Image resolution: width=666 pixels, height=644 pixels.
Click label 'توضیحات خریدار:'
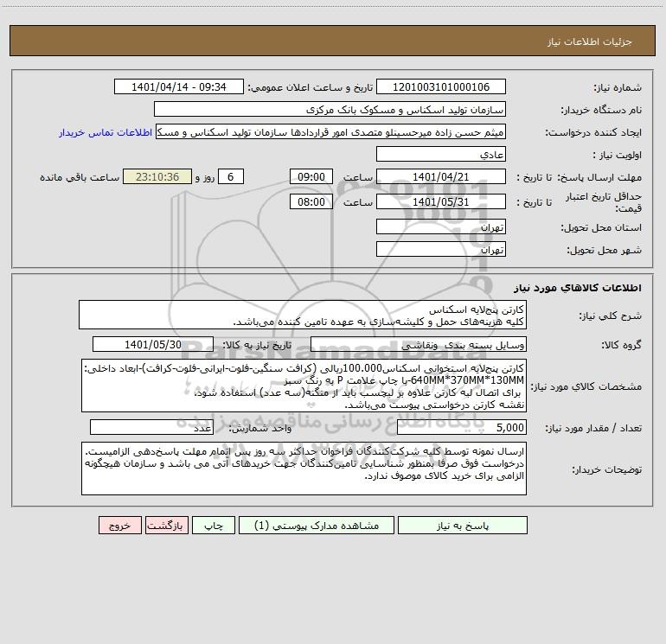click(x=607, y=469)
